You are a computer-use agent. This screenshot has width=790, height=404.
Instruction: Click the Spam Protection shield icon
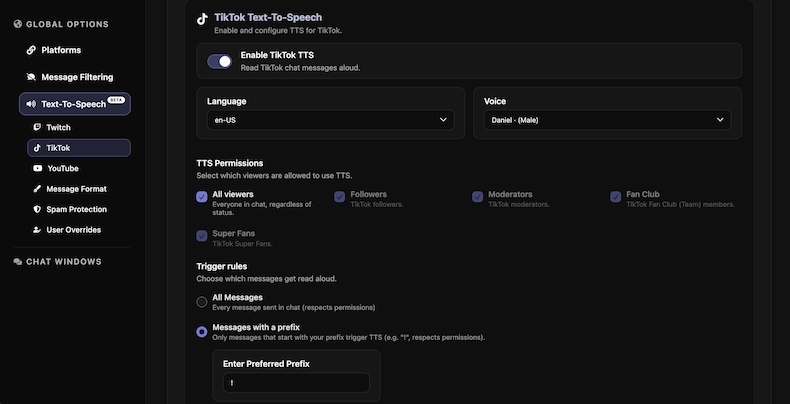point(37,209)
